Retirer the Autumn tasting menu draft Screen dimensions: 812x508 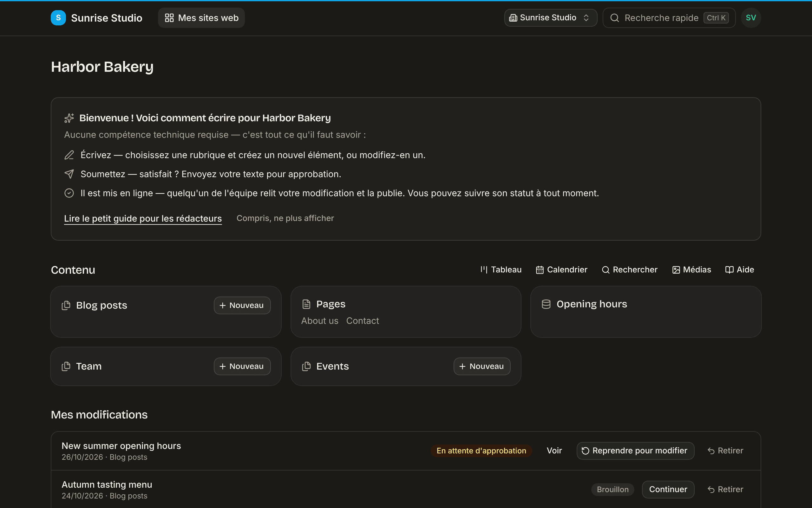tap(725, 490)
